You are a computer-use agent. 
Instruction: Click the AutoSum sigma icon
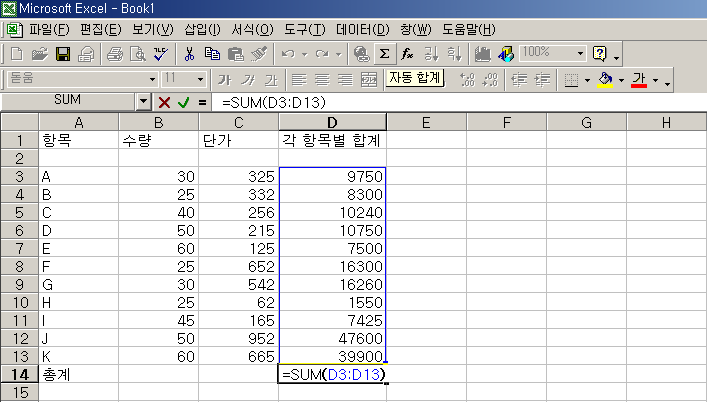(x=385, y=54)
